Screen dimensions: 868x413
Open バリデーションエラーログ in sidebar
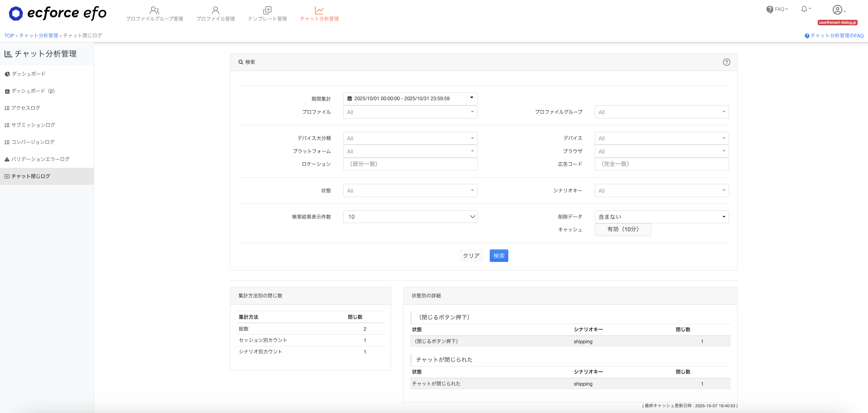[40, 159]
